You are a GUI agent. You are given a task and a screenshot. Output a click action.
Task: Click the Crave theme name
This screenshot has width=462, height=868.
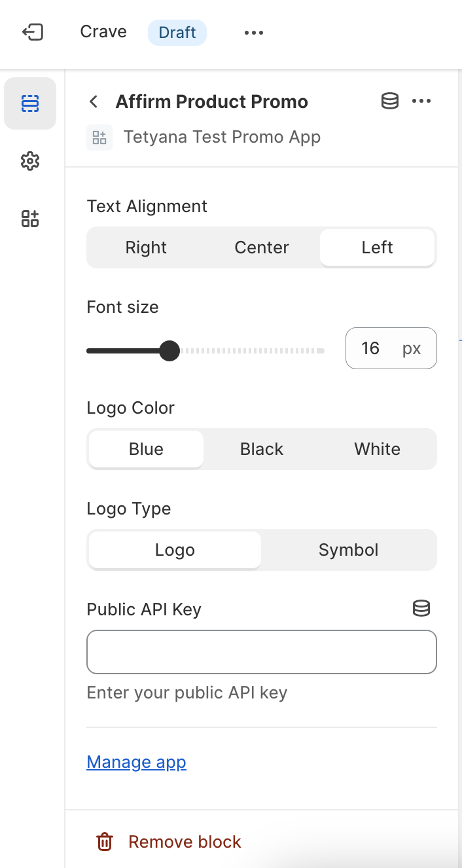pos(103,31)
